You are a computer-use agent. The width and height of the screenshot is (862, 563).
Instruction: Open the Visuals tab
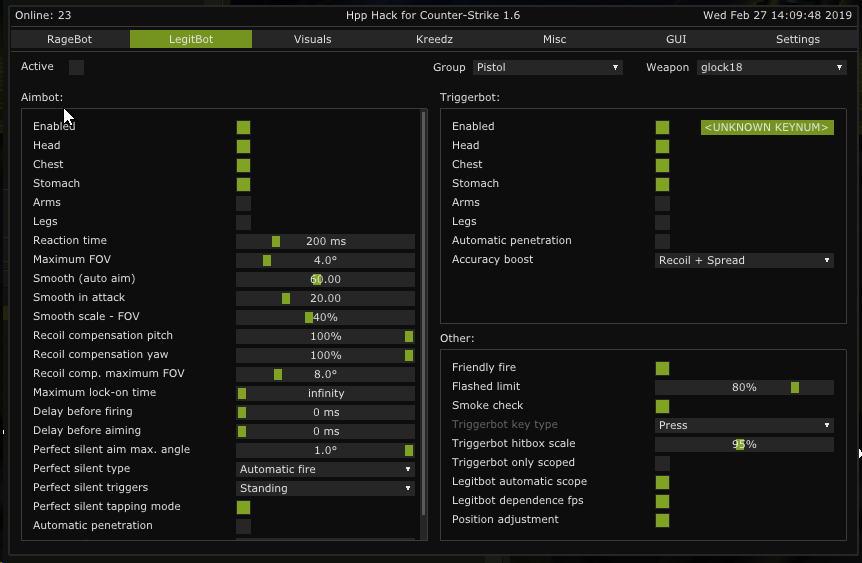pyautogui.click(x=312, y=39)
